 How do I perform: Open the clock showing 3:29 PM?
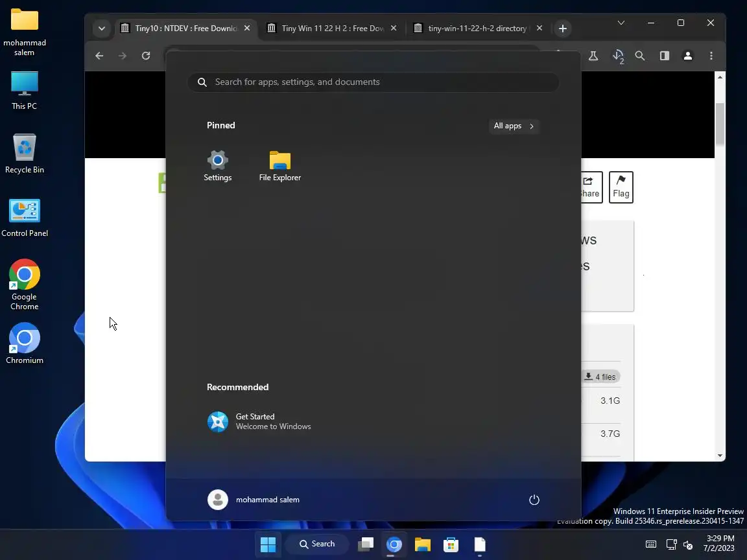(718, 543)
